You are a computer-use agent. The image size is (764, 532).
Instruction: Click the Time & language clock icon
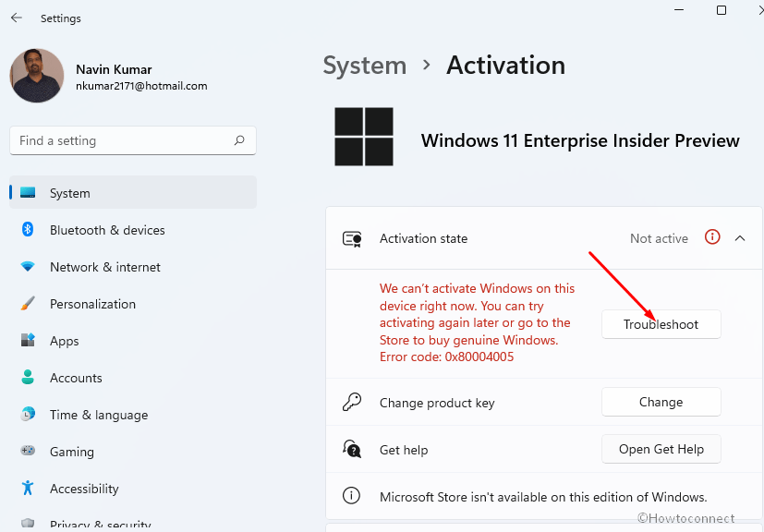click(28, 414)
